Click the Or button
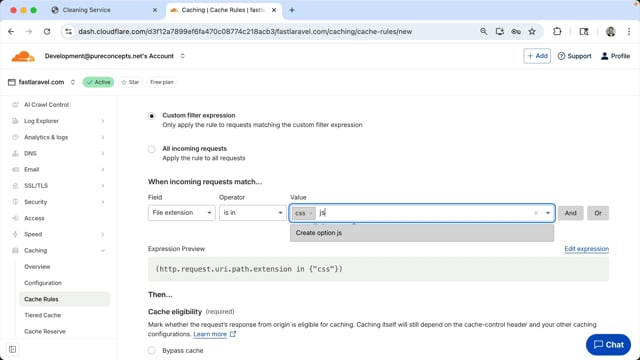This screenshot has height=360, width=640. click(x=598, y=213)
